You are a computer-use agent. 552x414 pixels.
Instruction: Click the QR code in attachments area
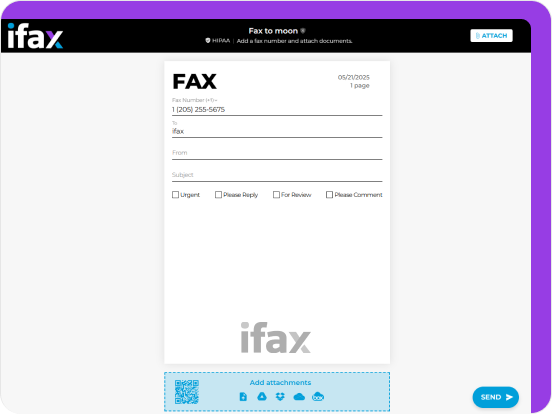pos(187,392)
